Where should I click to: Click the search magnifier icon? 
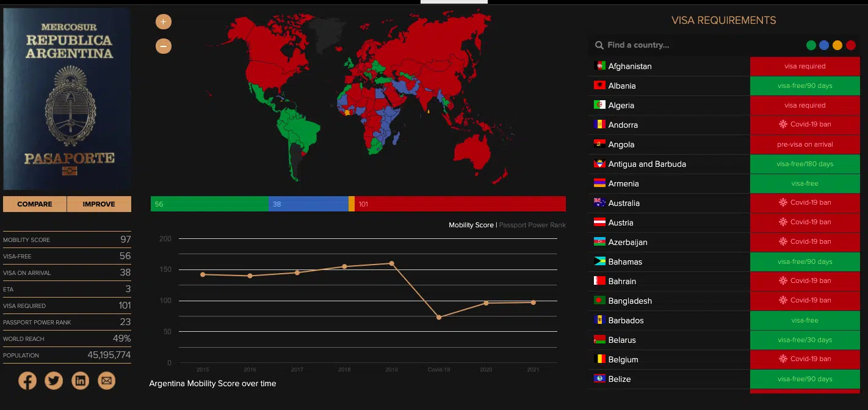pos(599,45)
